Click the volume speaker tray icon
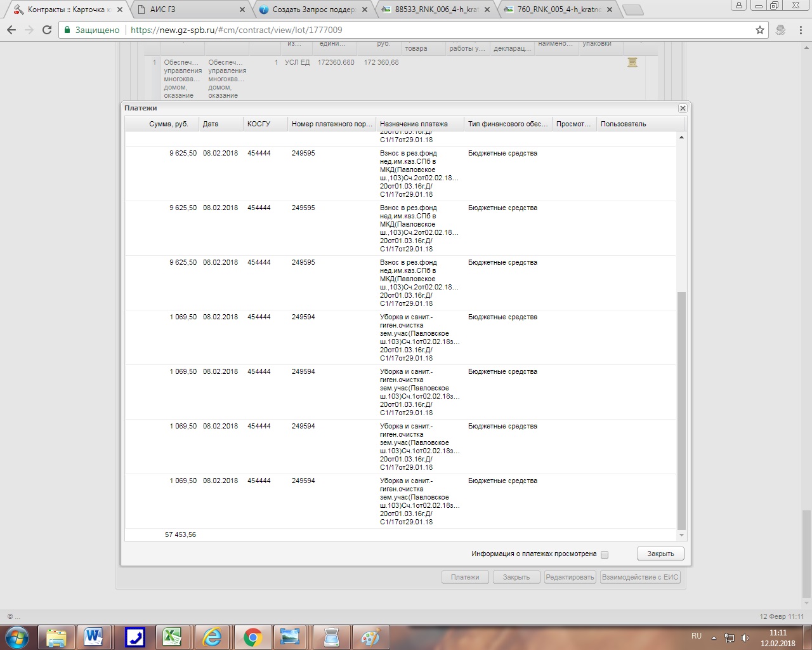The image size is (812, 650). [745, 638]
